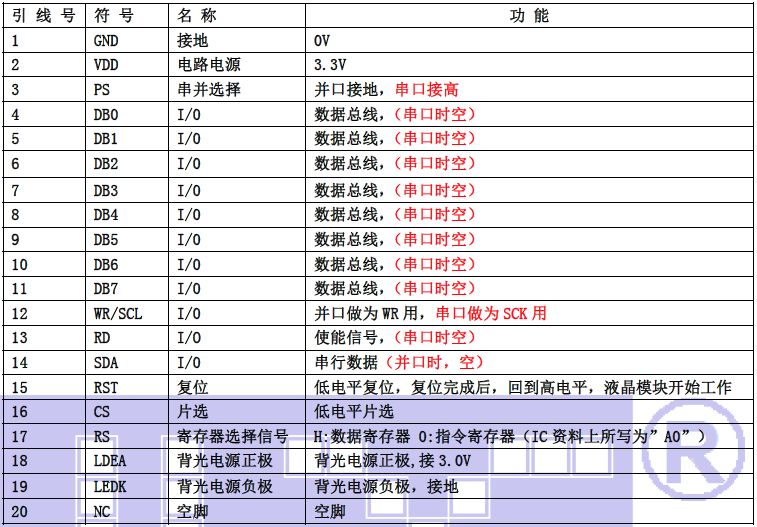Click the 复位 name cell

click(x=192, y=388)
